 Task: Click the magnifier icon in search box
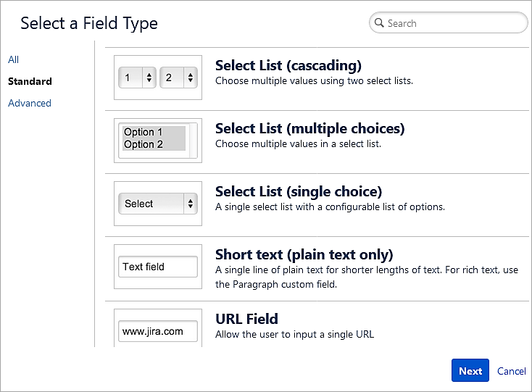[x=379, y=23]
